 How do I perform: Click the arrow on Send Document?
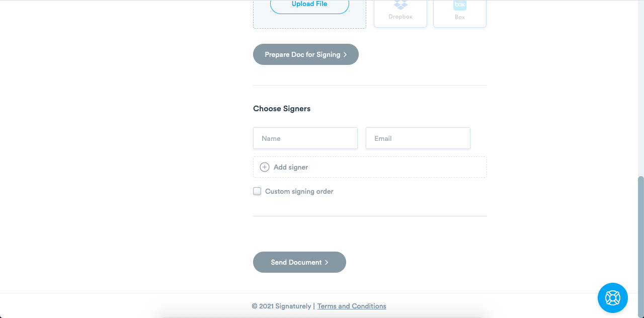point(327,263)
